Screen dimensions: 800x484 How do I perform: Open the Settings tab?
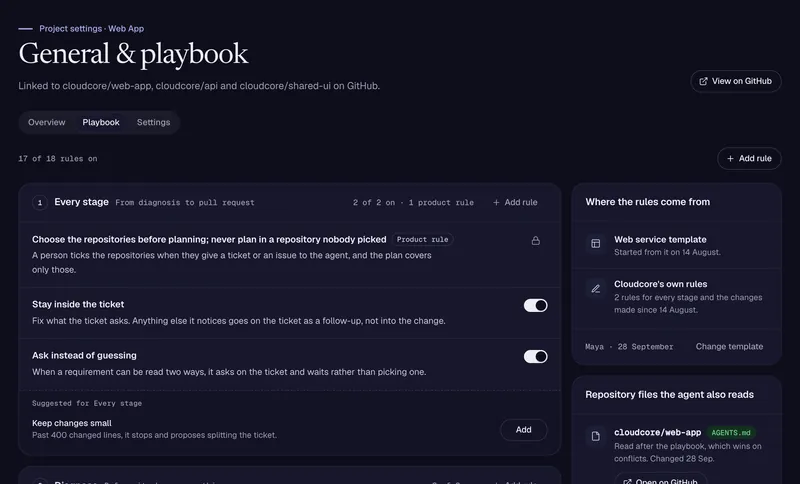click(153, 122)
